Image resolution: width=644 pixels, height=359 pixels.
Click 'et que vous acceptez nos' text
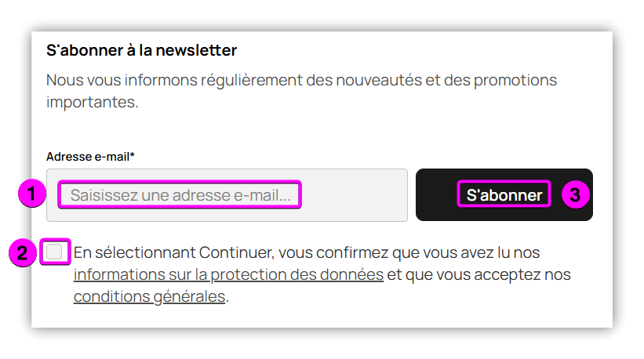(x=479, y=275)
